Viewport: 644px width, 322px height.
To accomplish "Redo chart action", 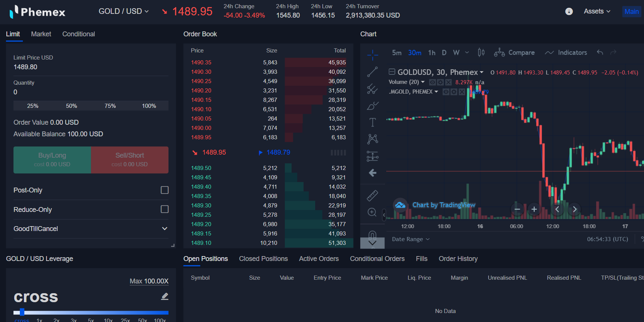I will click(613, 52).
